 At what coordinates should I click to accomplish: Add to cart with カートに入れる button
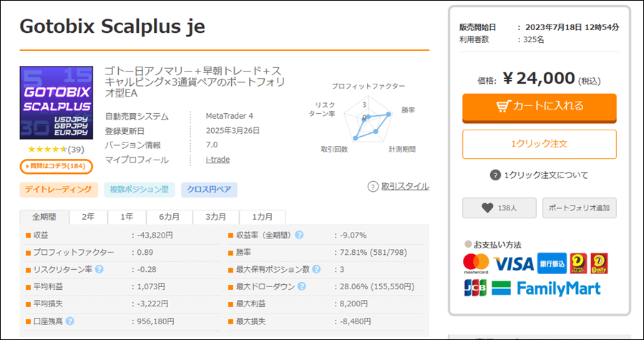(540, 108)
